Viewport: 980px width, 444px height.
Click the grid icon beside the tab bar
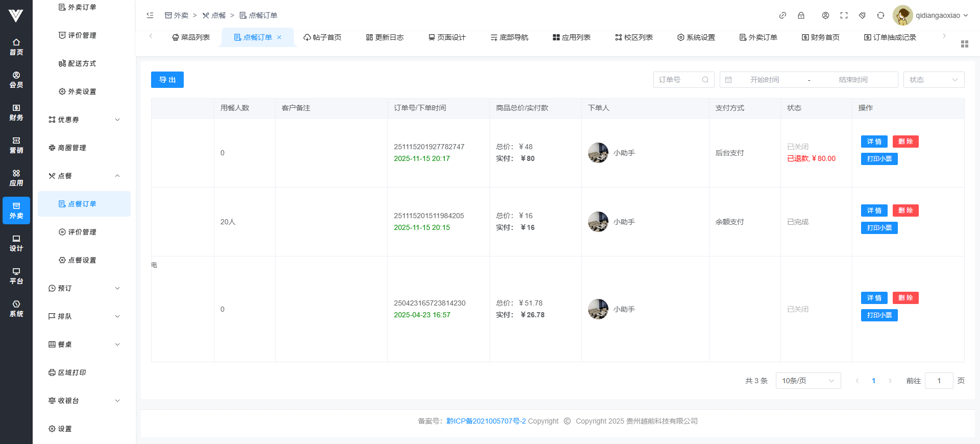[964, 44]
